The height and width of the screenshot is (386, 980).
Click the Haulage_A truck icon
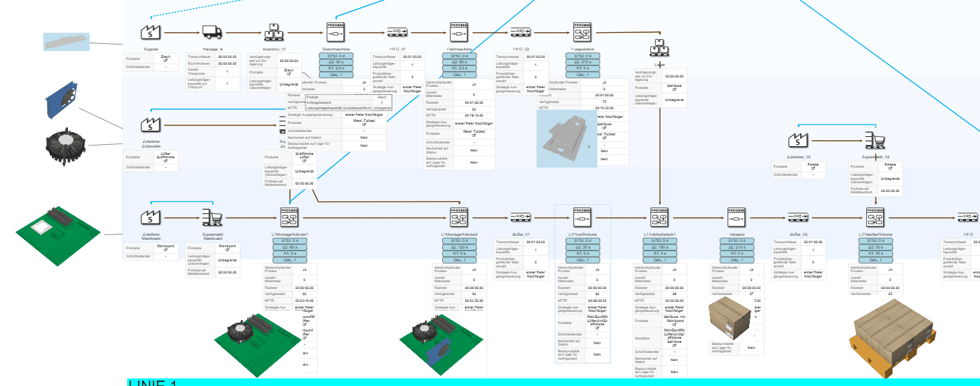[x=212, y=32]
